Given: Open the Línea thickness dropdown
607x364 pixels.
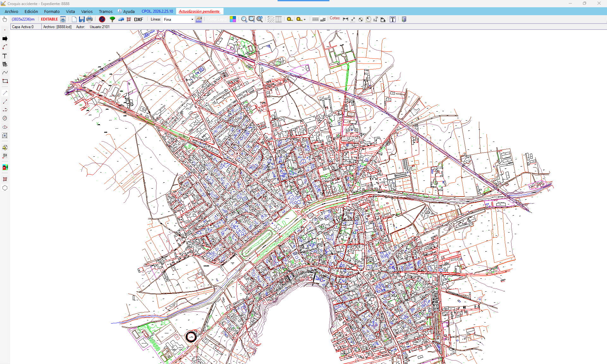Looking at the screenshot, I should point(192,20).
